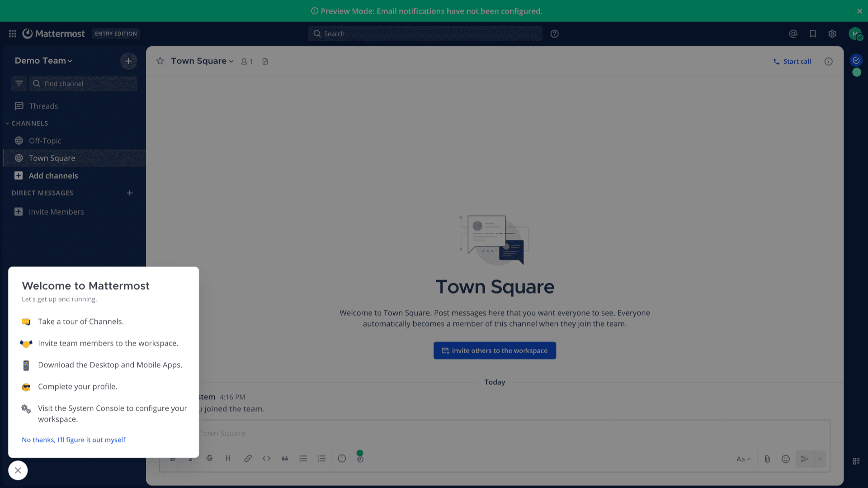Click Invite others to the workspace
868x488 pixels.
coord(495,351)
